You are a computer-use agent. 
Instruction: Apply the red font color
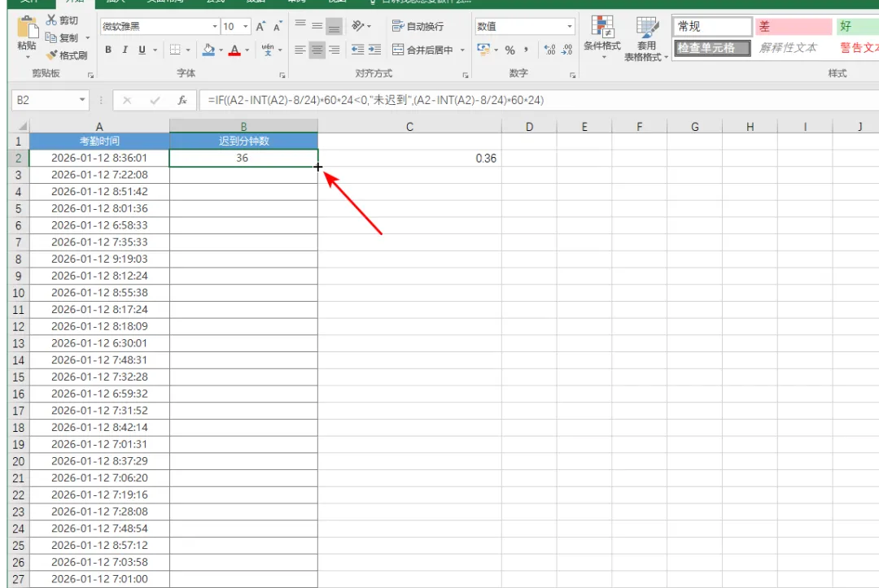point(235,50)
